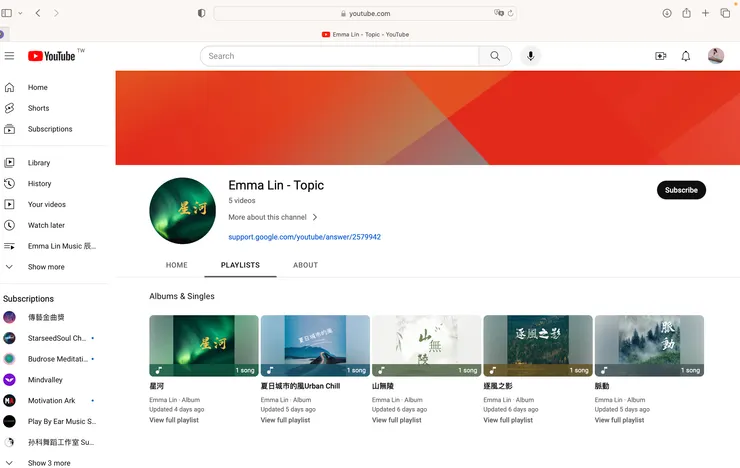
Task: Reload the page with refresh icon
Action: tap(510, 13)
